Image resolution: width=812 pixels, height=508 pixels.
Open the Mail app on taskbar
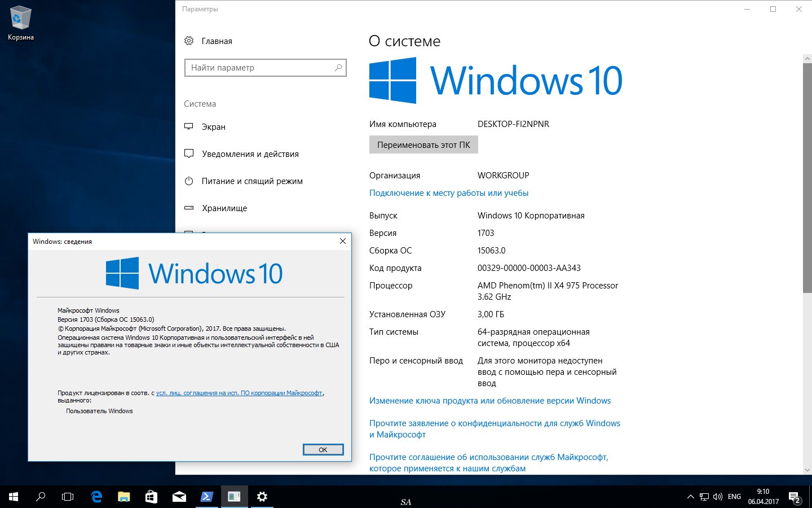tap(179, 497)
